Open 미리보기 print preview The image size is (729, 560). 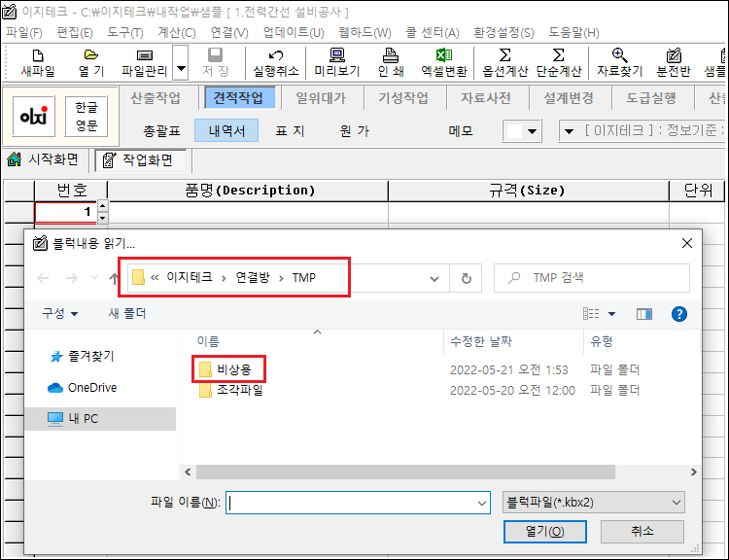pos(337,63)
